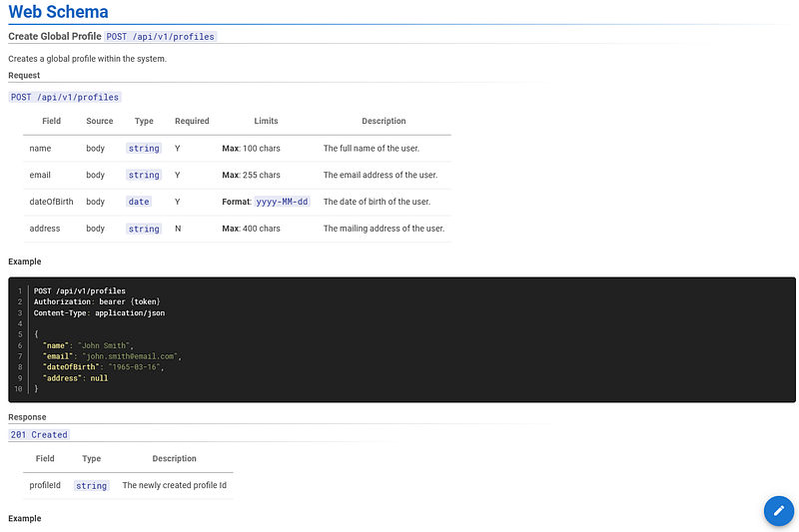Click 'Creates a global profile within the system.' text
This screenshot has width=799, height=532.
click(x=87, y=59)
